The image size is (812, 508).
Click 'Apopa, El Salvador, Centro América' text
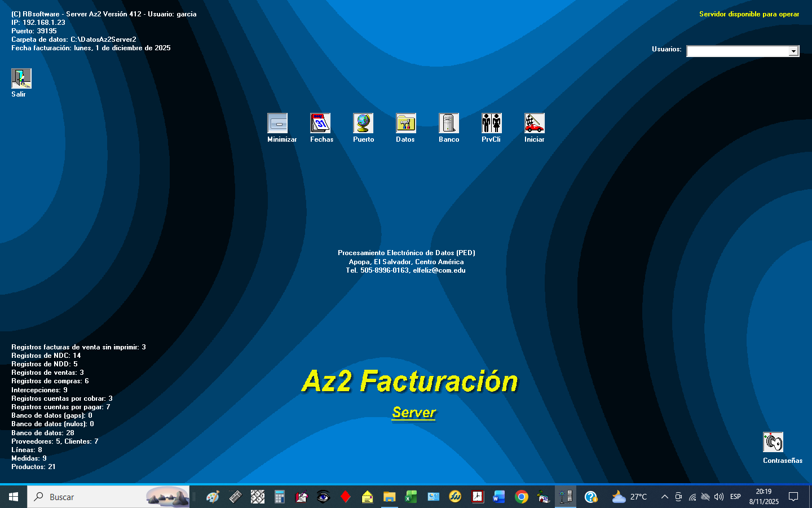(407, 262)
